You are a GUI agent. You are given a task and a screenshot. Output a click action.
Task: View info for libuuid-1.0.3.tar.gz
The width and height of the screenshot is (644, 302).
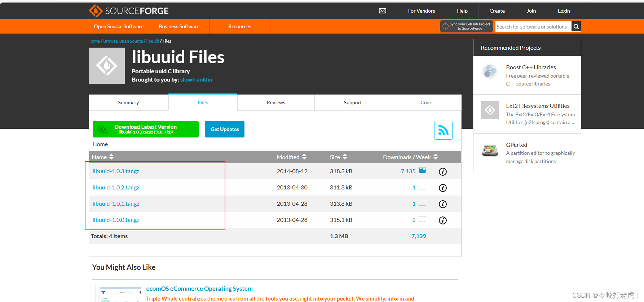(x=443, y=172)
